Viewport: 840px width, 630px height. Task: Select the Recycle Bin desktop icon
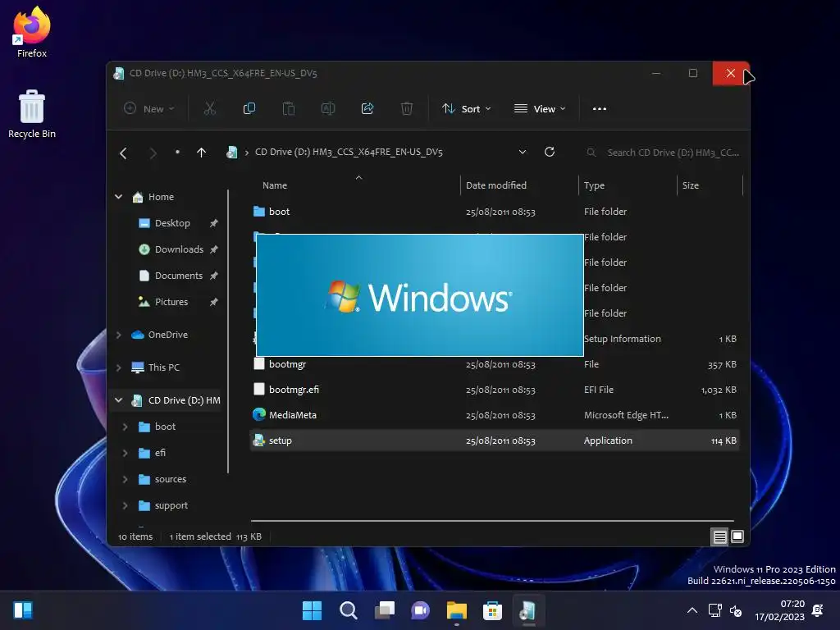point(32,114)
